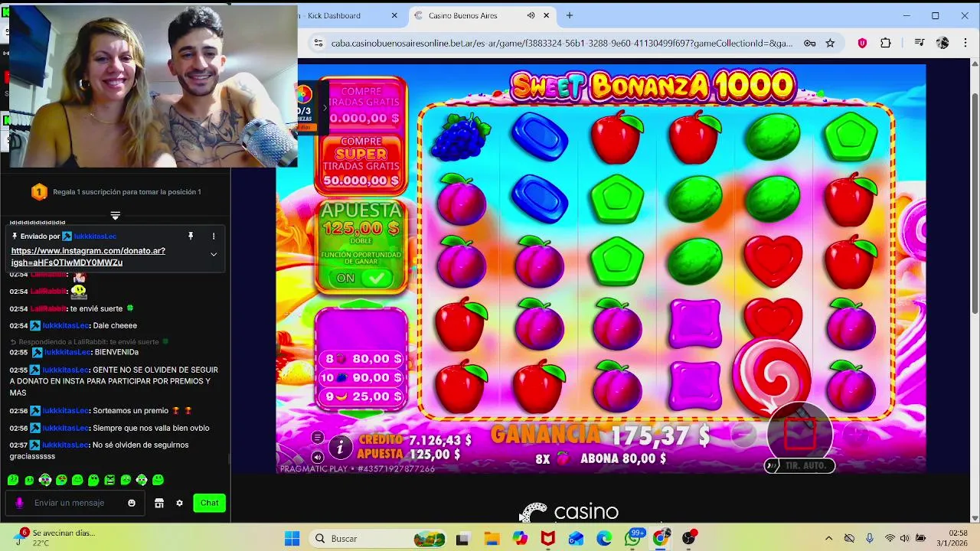Open File Explorer from the taskbar
Screen dimensions: 980x551
pos(492,539)
